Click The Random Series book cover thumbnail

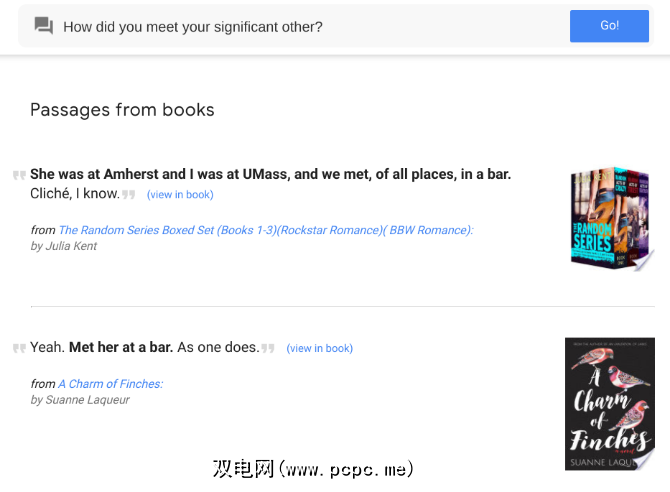tap(610, 216)
